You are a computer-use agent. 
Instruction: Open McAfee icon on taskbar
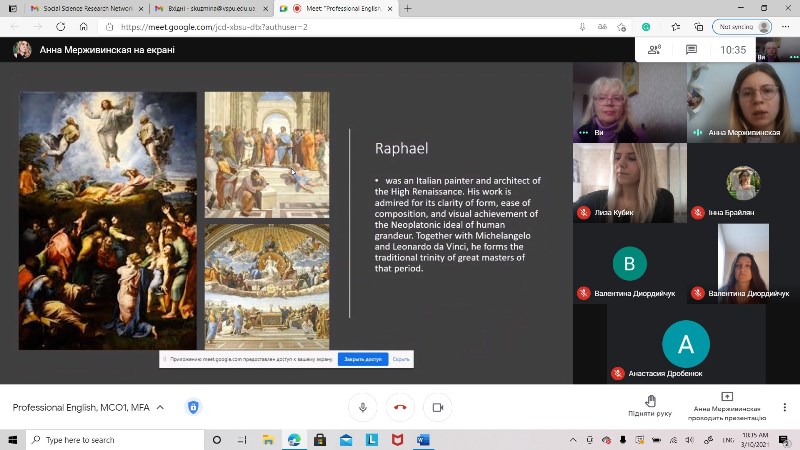(397, 440)
